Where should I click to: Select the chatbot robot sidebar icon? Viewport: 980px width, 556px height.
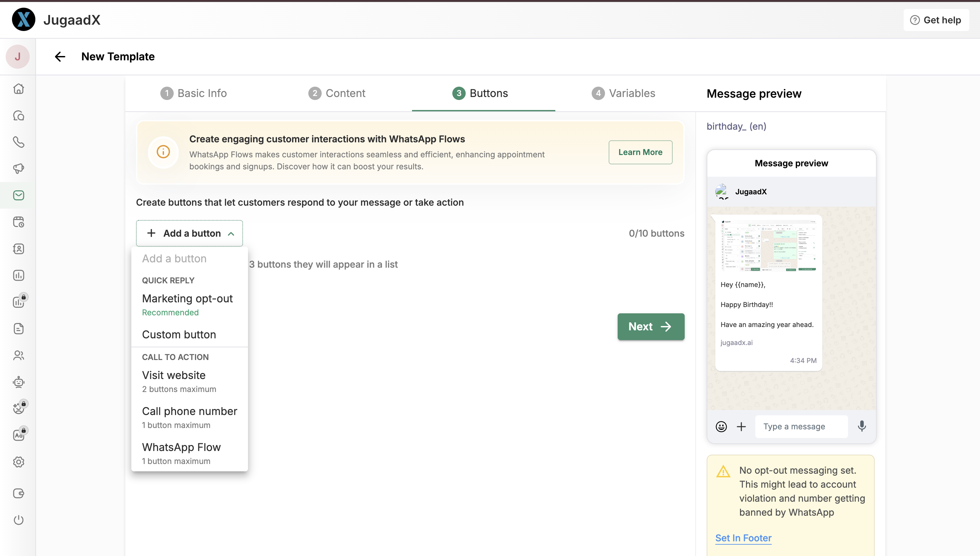coord(18,382)
